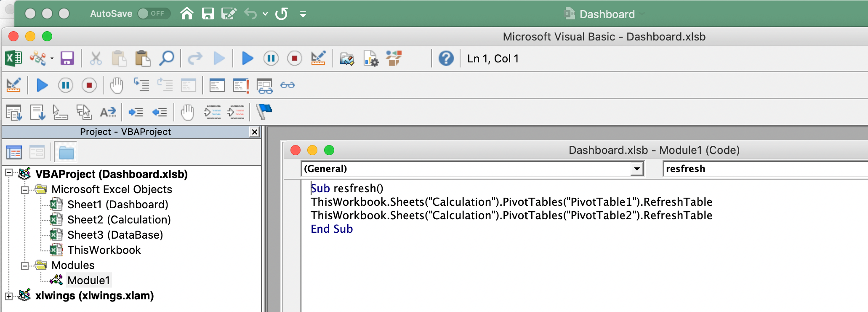Toggle the AutoSave switch
This screenshot has height=312, width=868.
153,13
